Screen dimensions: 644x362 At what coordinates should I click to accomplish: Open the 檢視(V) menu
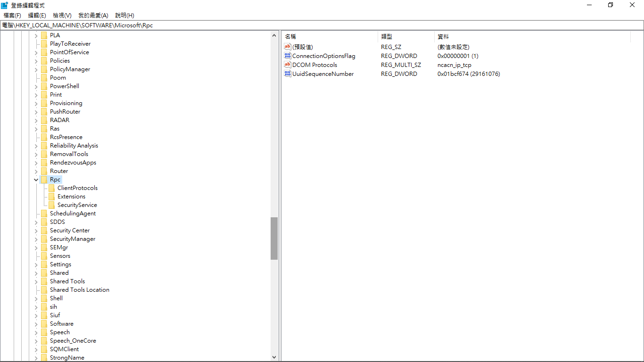point(62,16)
